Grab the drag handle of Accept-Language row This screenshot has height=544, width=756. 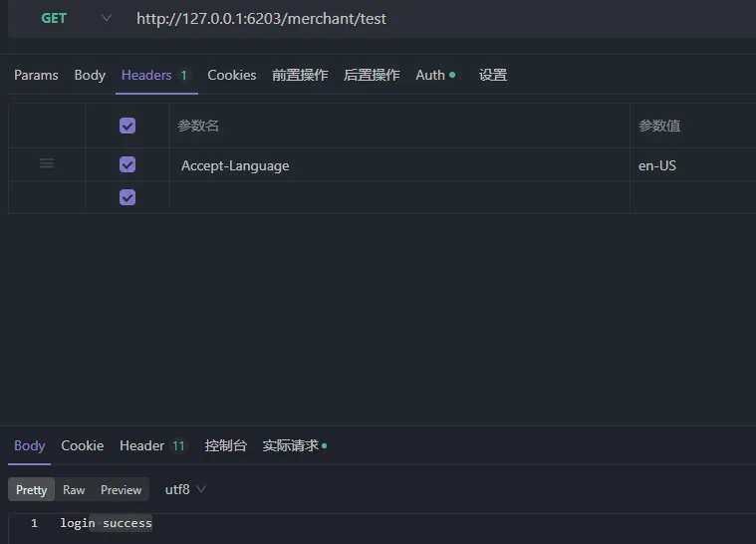[47, 164]
